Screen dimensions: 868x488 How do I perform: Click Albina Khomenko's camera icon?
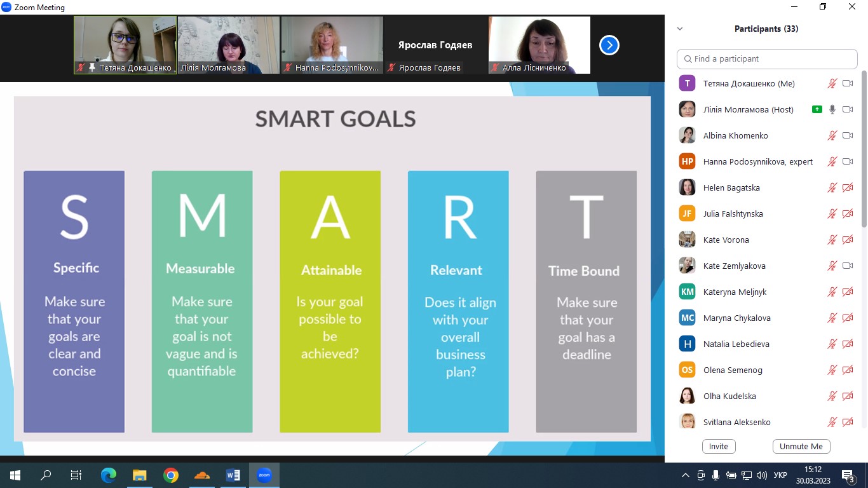pyautogui.click(x=848, y=135)
